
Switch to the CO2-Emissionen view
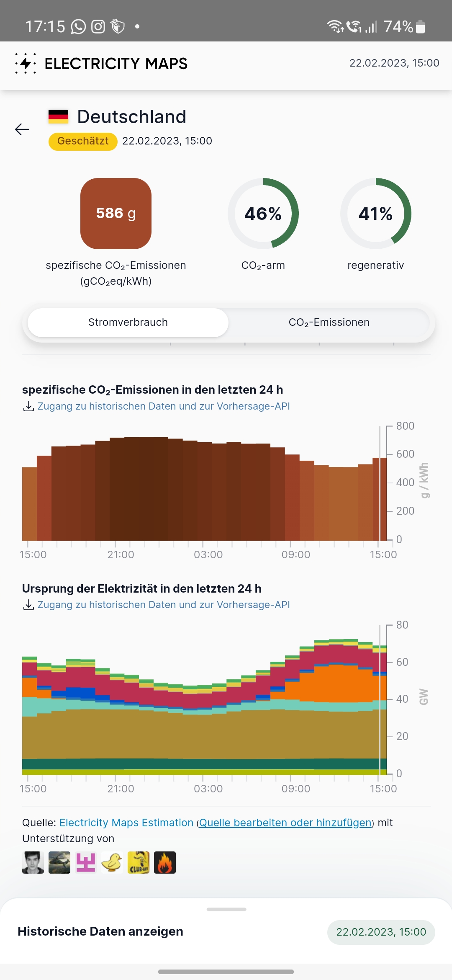(328, 322)
